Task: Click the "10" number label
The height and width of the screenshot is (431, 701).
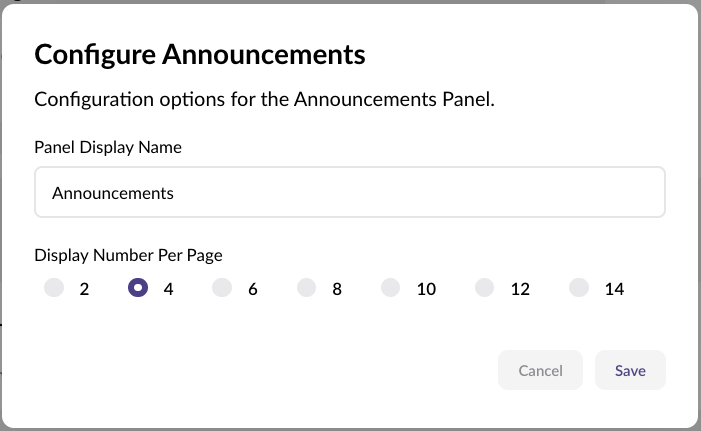Action: click(426, 289)
